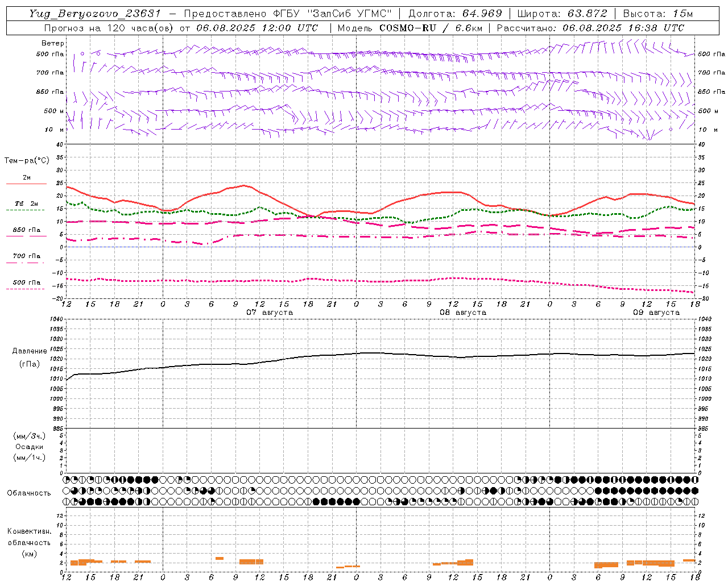This screenshot has width=728, height=582.
Task: Click the Осадки precipitation label
Action: (30, 447)
